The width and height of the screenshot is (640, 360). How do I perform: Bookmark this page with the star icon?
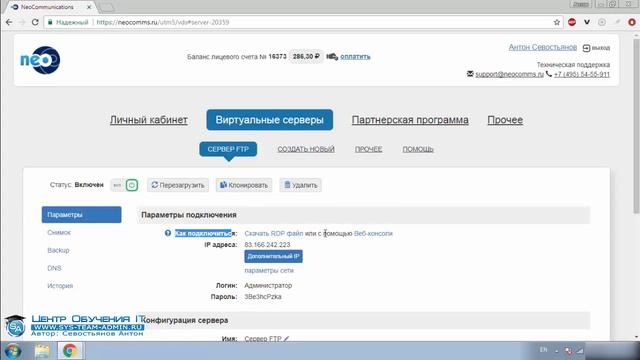tap(556, 22)
